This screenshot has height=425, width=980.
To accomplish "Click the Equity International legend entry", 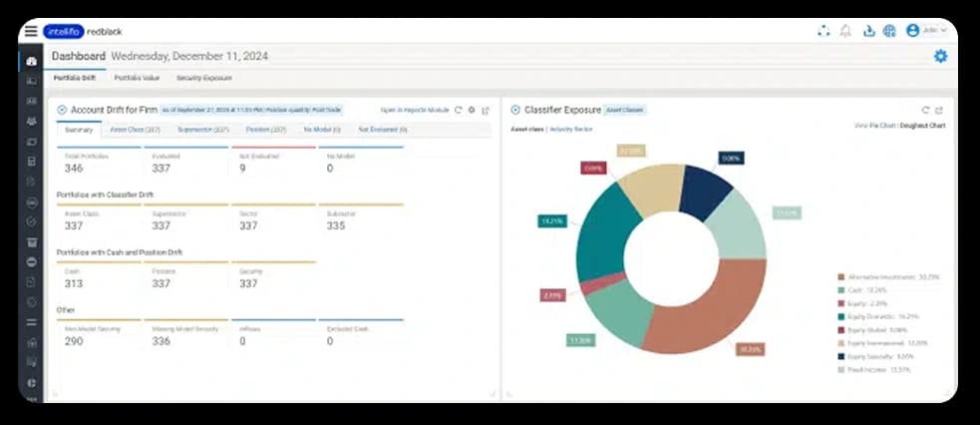I will click(x=882, y=343).
